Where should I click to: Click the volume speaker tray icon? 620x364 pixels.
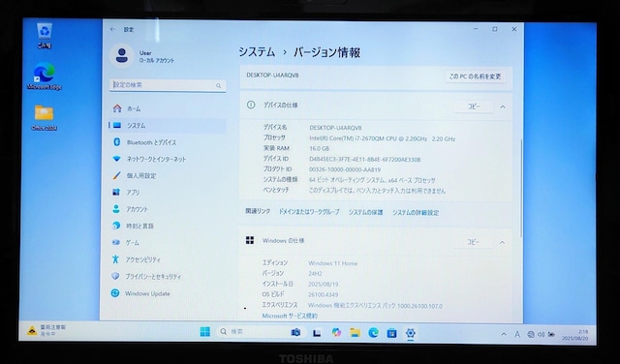541,334
